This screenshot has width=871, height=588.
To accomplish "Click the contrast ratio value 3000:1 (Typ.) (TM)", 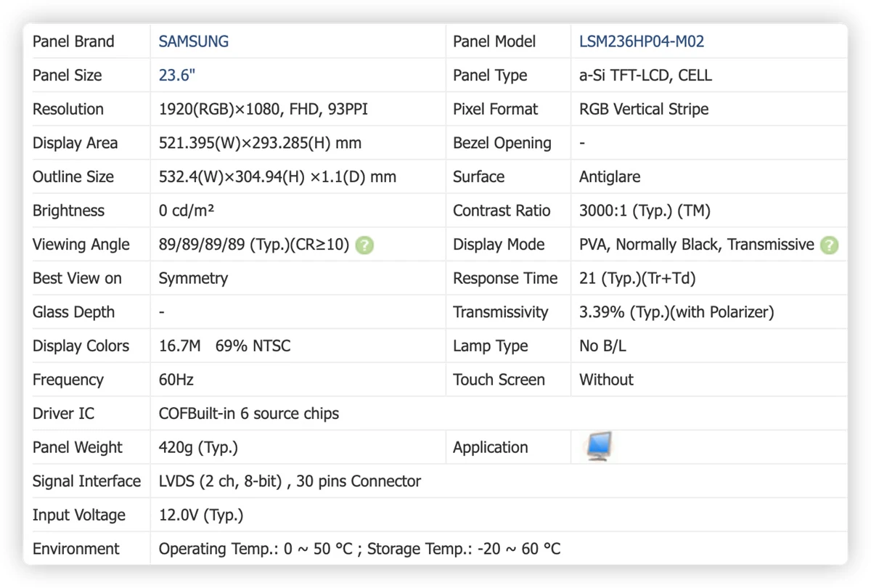I will [645, 211].
